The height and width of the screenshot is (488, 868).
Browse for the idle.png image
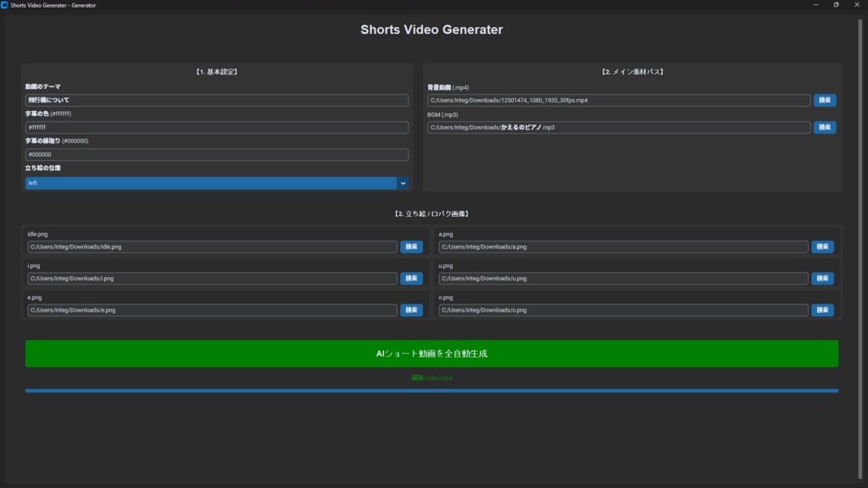click(x=412, y=247)
